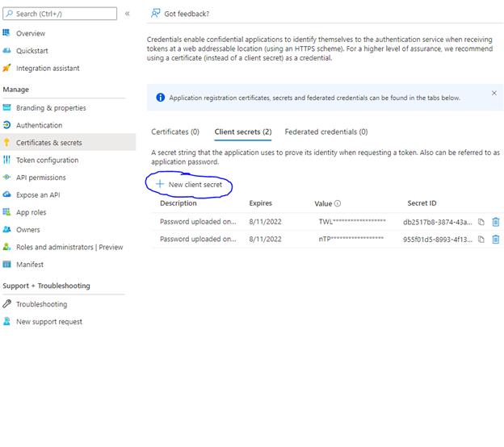
Task: Open API permissions in the sidebar
Action: pos(40,178)
